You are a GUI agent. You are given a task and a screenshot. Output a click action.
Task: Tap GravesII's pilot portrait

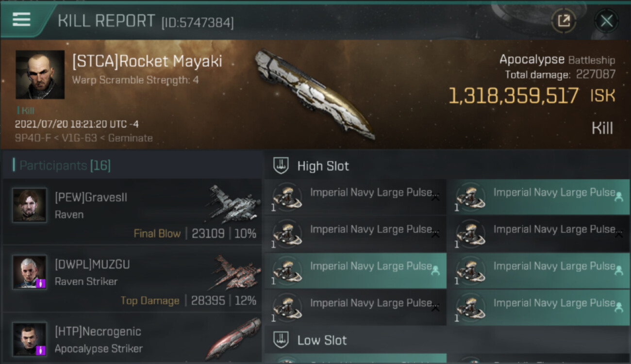coord(30,205)
